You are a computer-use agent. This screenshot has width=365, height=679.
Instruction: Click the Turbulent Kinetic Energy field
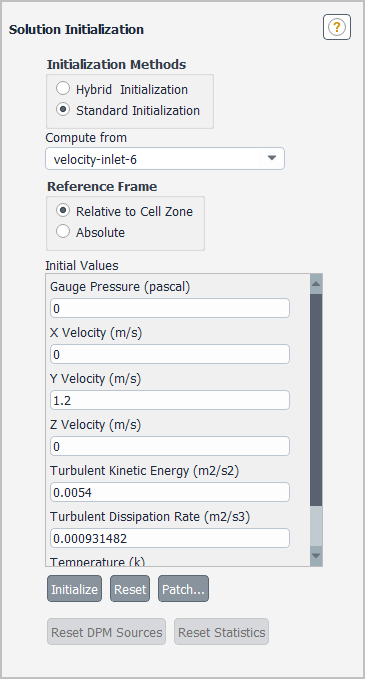[170, 491]
